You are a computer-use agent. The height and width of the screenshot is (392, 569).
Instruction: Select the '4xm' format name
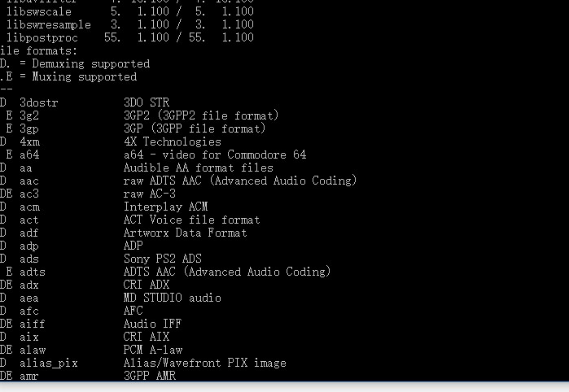coord(30,142)
